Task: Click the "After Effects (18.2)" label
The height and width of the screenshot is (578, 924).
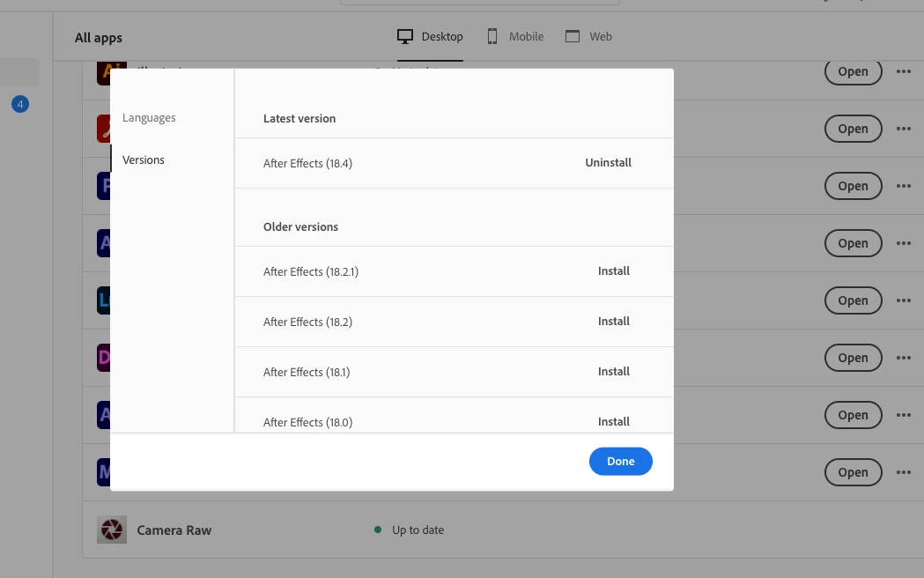Action: pyautogui.click(x=307, y=322)
